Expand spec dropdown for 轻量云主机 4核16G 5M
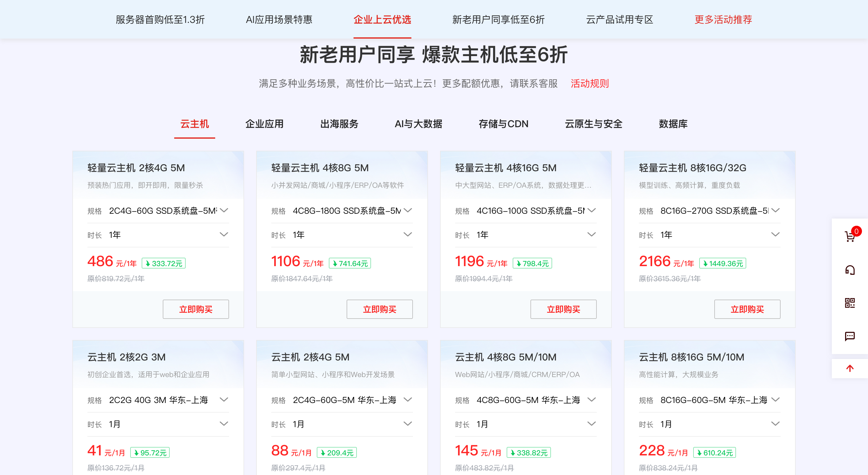 (591, 211)
